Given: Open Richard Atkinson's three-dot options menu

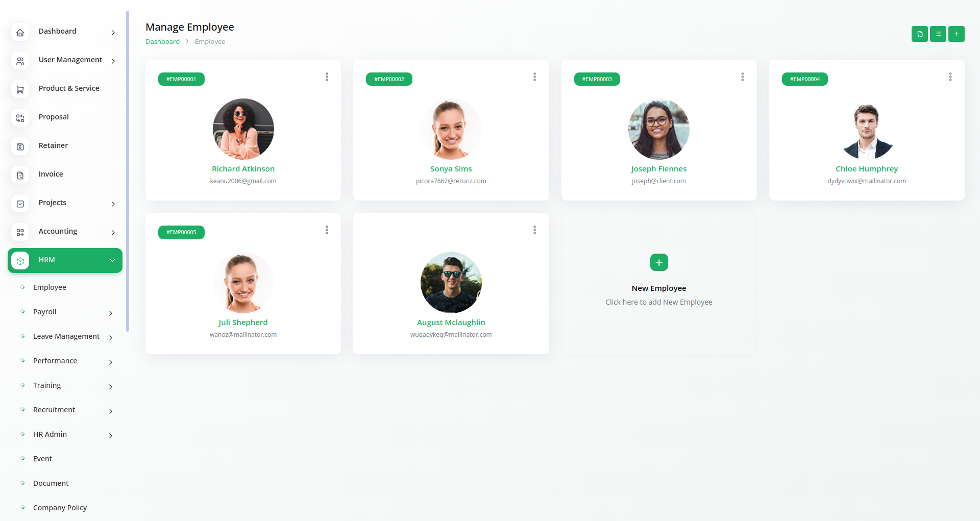Looking at the screenshot, I should 327,77.
